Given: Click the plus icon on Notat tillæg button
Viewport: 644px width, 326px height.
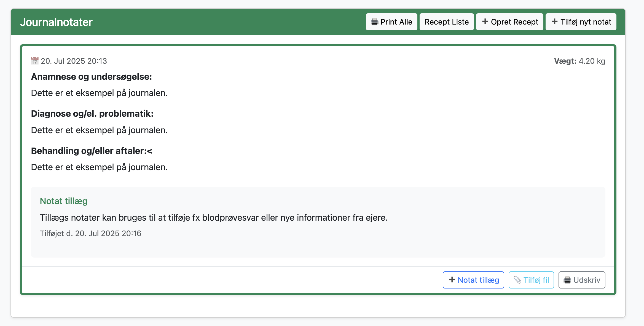Looking at the screenshot, I should tap(452, 280).
